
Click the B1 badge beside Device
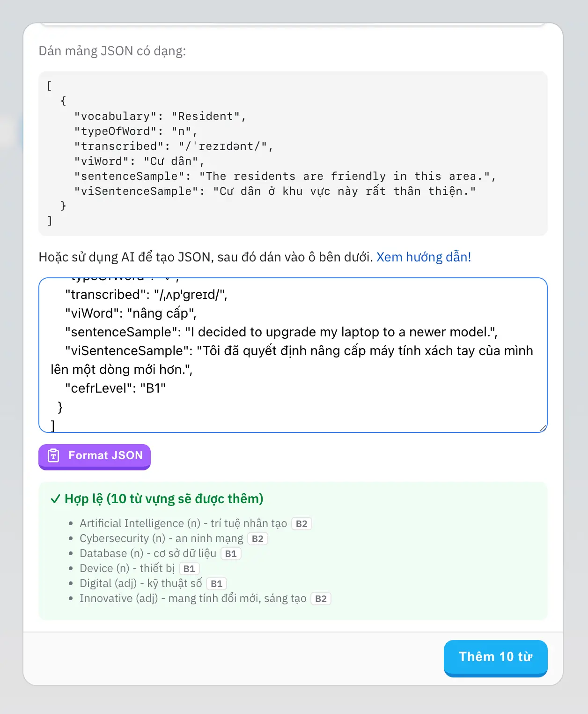[x=189, y=569]
